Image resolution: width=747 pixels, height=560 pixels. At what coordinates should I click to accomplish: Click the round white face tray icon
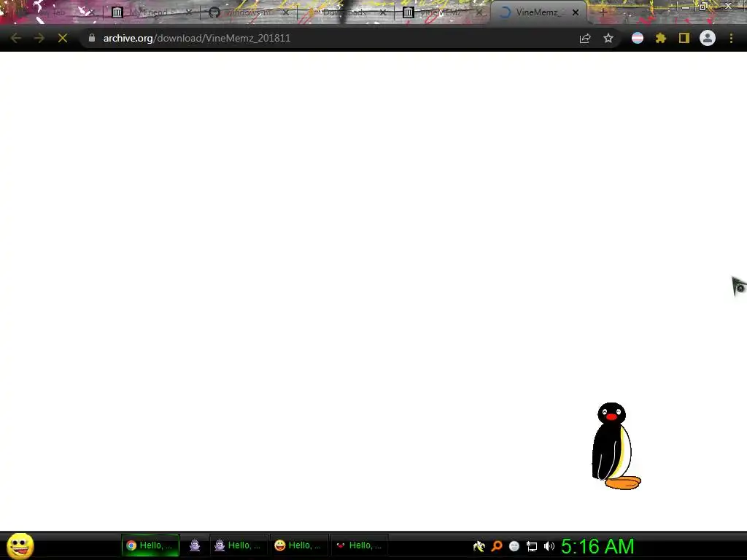(x=514, y=546)
